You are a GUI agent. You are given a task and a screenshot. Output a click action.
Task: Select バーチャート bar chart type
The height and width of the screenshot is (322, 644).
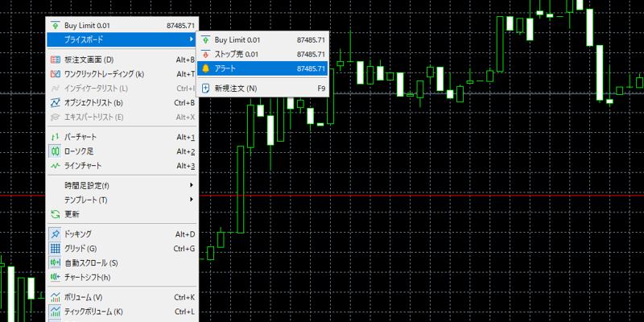pos(82,137)
